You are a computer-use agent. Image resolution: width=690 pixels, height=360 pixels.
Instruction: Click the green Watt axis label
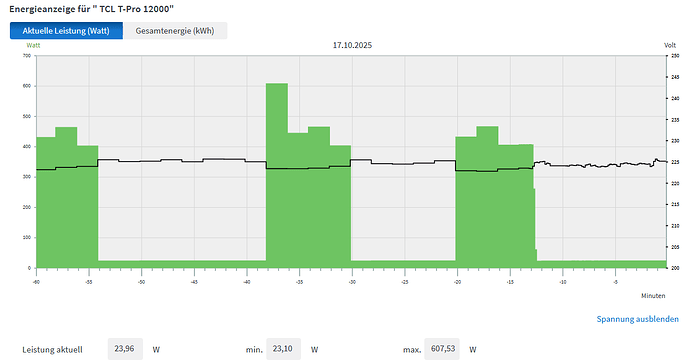tap(33, 45)
